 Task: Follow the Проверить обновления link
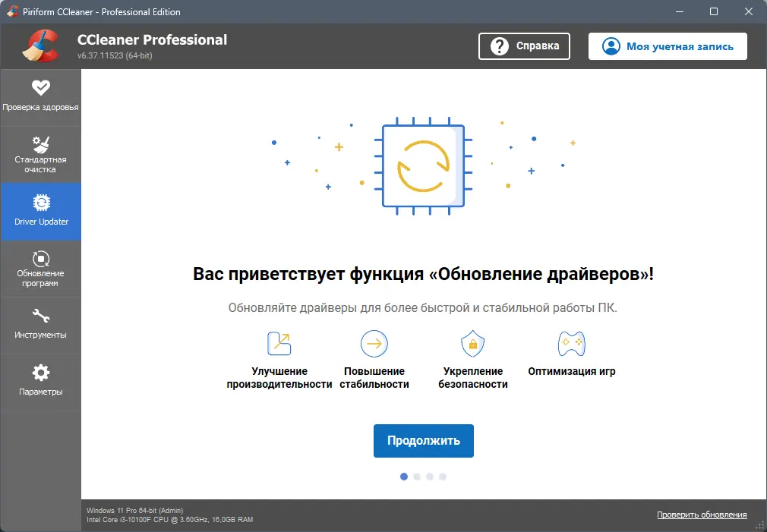coord(701,514)
